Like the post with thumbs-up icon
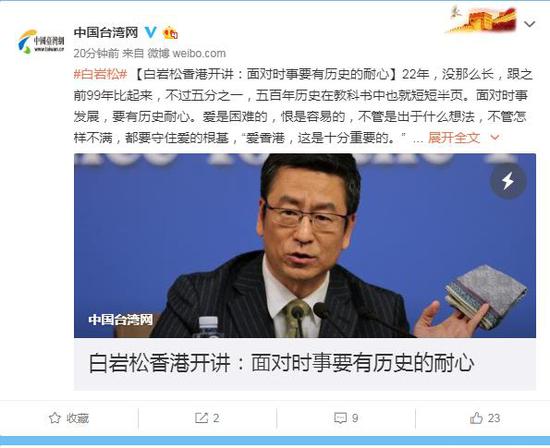 pyautogui.click(x=476, y=418)
